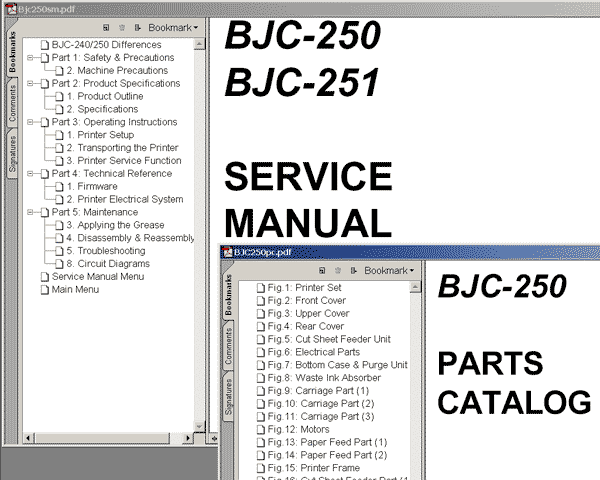Open Fig.13: Paper Feed Part (1) bookmark

tap(327, 442)
